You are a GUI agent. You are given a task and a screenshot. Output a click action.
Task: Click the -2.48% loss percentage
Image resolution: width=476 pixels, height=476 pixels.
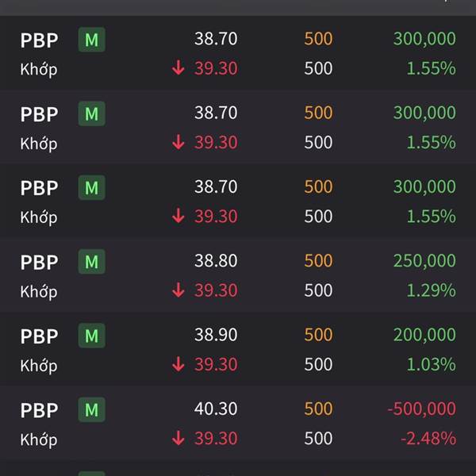(428, 439)
